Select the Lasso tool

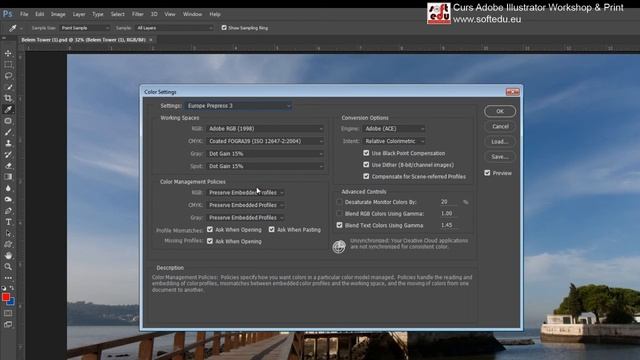[8, 76]
